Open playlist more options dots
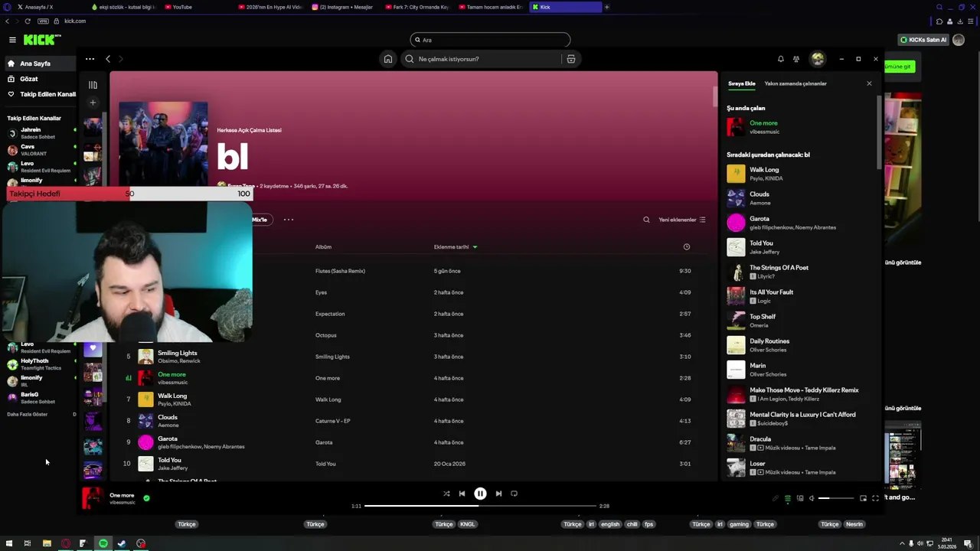The image size is (980, 551). (289, 220)
